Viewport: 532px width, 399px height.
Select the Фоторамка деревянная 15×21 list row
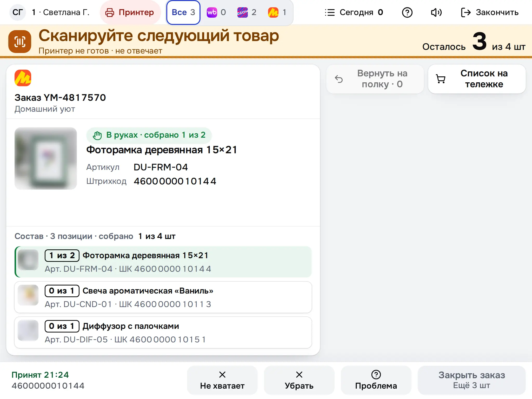(x=163, y=262)
